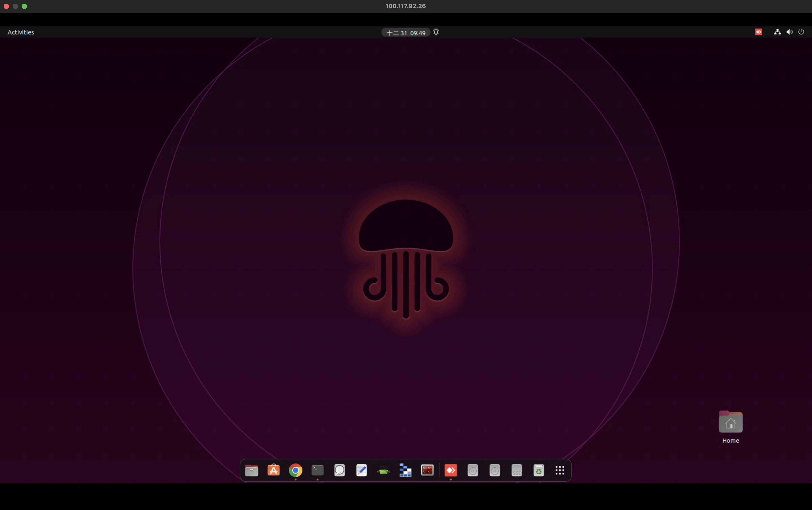This screenshot has height=510, width=812.
Task: Launch Ubuntu Software from the dock
Action: coord(273,470)
